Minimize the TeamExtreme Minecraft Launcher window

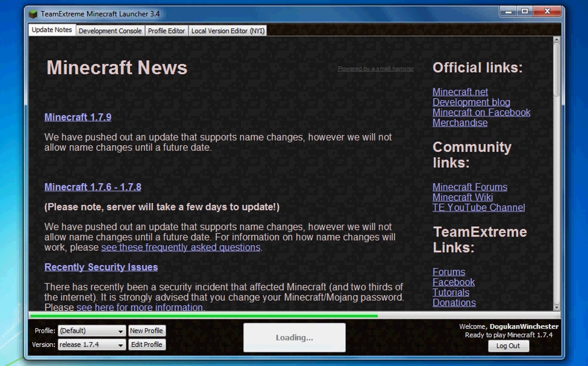pos(508,12)
